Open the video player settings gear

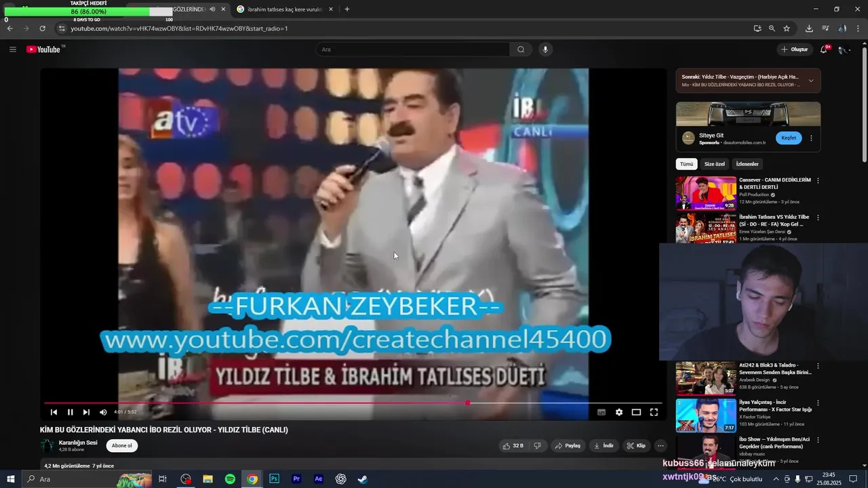click(x=619, y=412)
